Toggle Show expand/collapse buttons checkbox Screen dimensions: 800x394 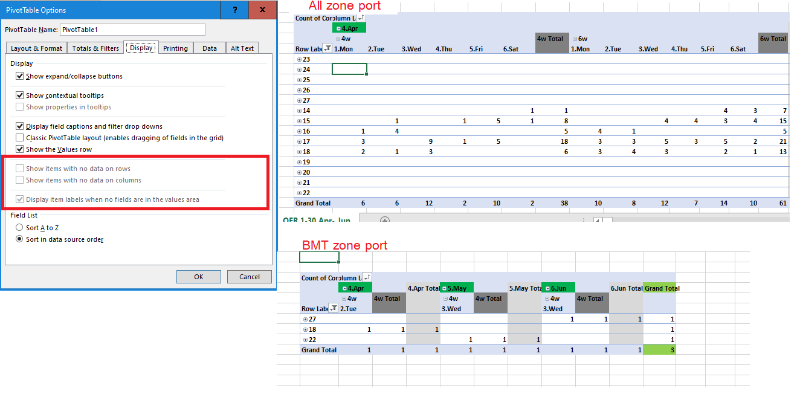[x=20, y=76]
